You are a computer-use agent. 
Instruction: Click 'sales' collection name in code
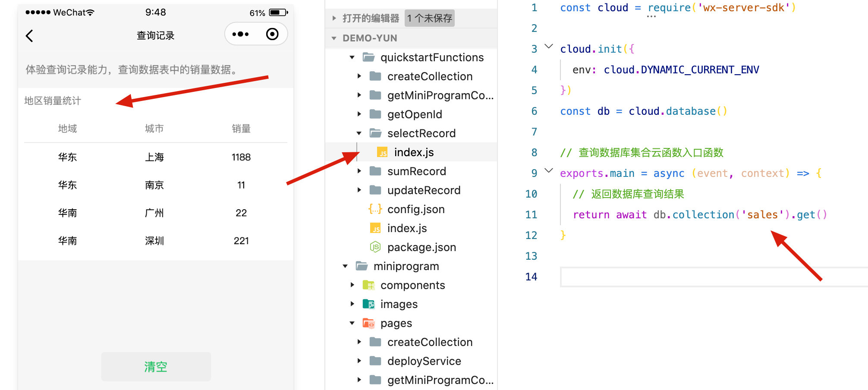coord(762,214)
